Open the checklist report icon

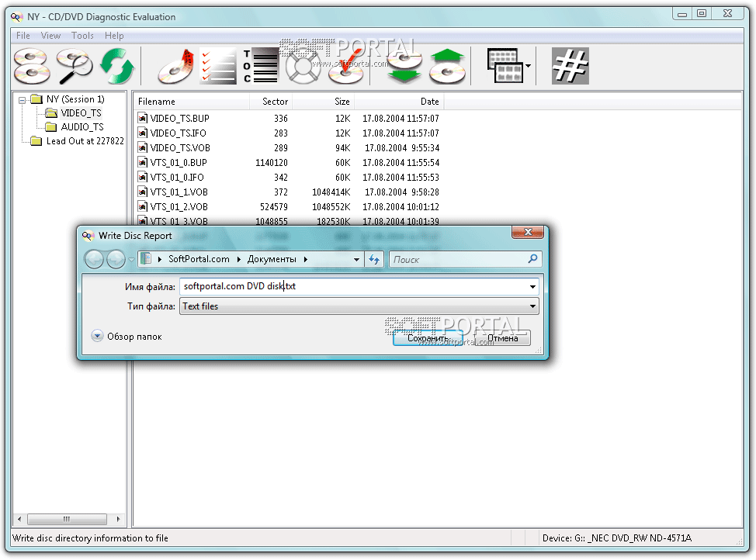217,66
